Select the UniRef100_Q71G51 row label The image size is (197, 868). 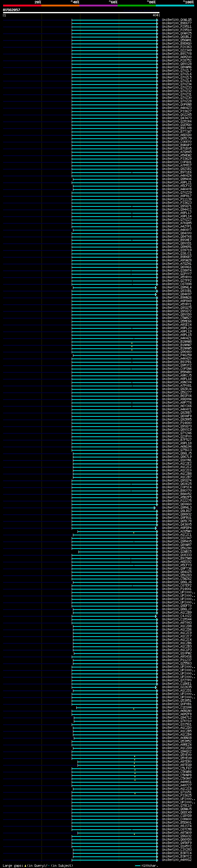click(176, 792)
